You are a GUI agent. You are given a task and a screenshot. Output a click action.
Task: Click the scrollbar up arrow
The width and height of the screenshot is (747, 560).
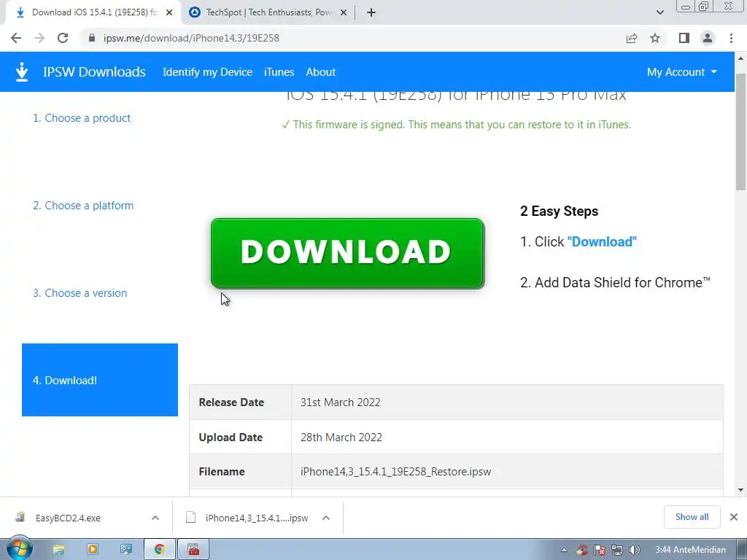pos(740,58)
